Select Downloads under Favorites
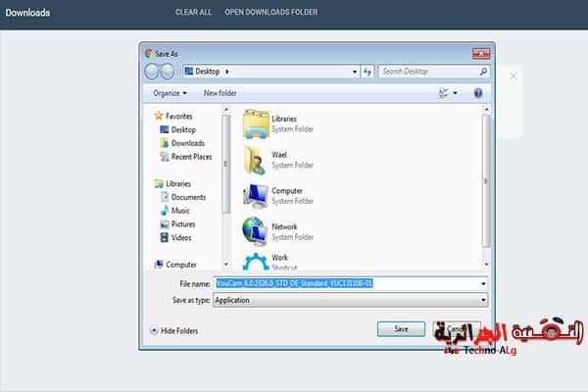The image size is (588, 392). (189, 143)
